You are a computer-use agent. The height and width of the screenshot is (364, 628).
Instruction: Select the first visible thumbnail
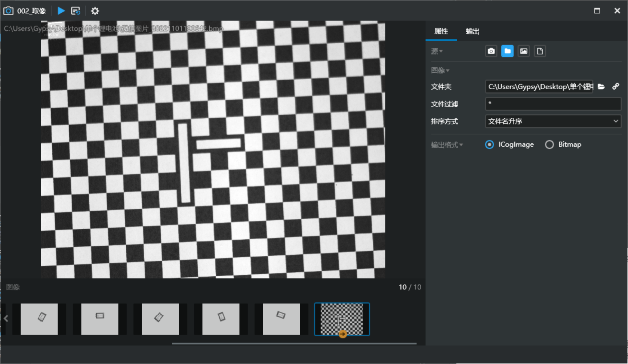(39, 319)
